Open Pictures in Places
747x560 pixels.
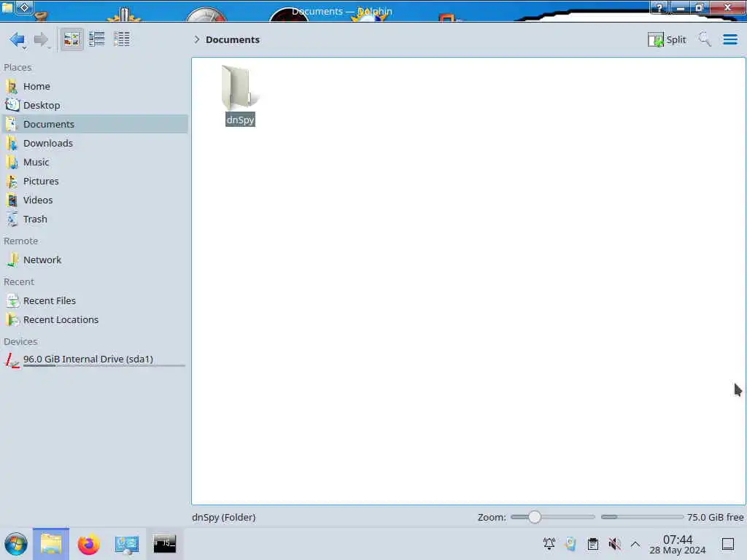(x=96, y=181)
